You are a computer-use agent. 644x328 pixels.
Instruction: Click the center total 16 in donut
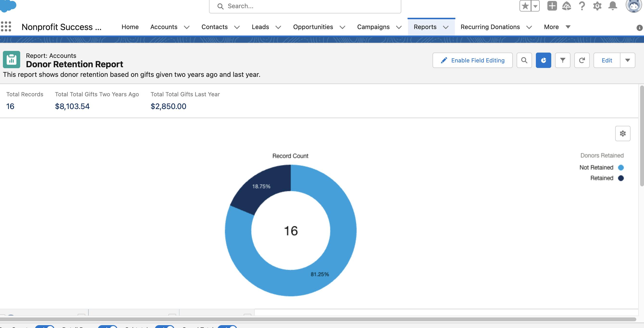tap(291, 231)
